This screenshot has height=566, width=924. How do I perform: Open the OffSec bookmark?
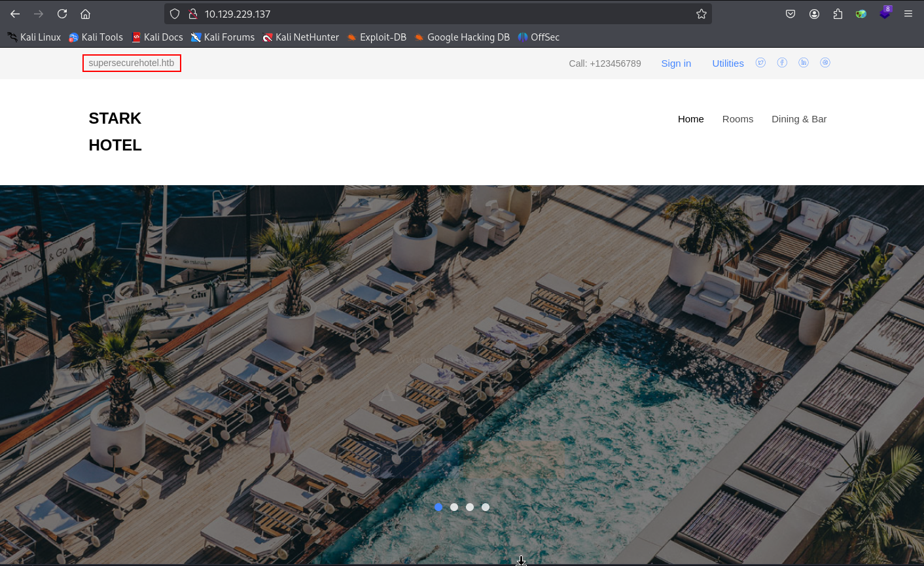(x=539, y=37)
